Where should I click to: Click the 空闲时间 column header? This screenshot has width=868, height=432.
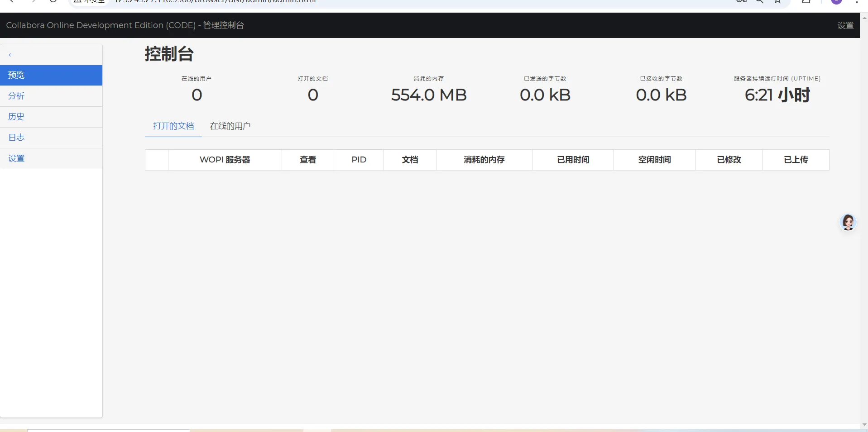click(655, 160)
